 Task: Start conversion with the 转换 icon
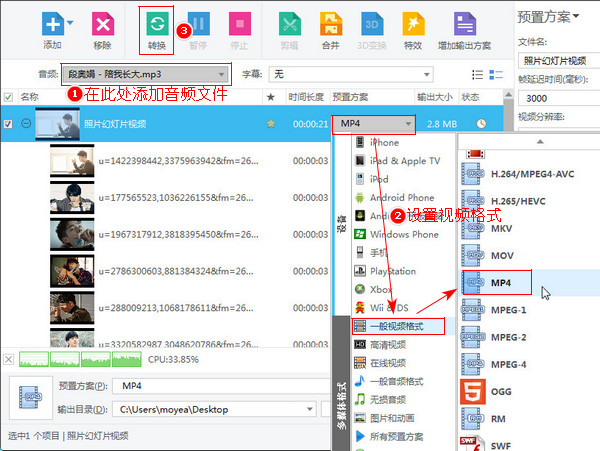tap(157, 24)
